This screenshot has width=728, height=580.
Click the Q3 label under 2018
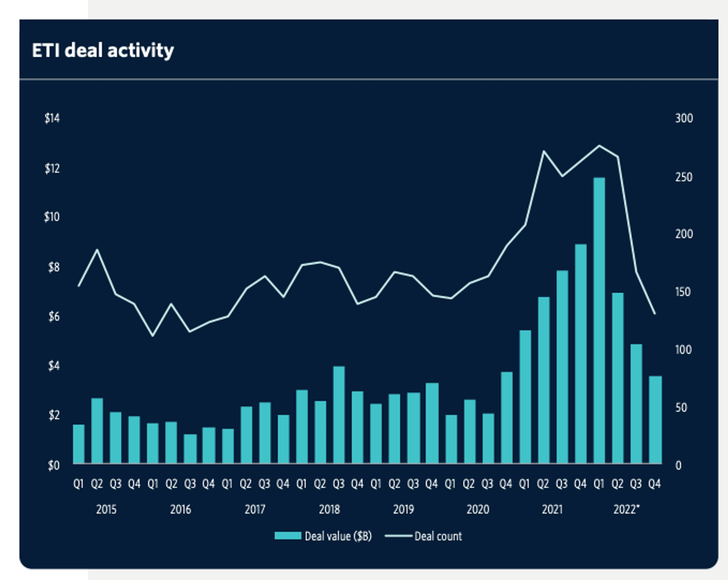pyautogui.click(x=339, y=484)
